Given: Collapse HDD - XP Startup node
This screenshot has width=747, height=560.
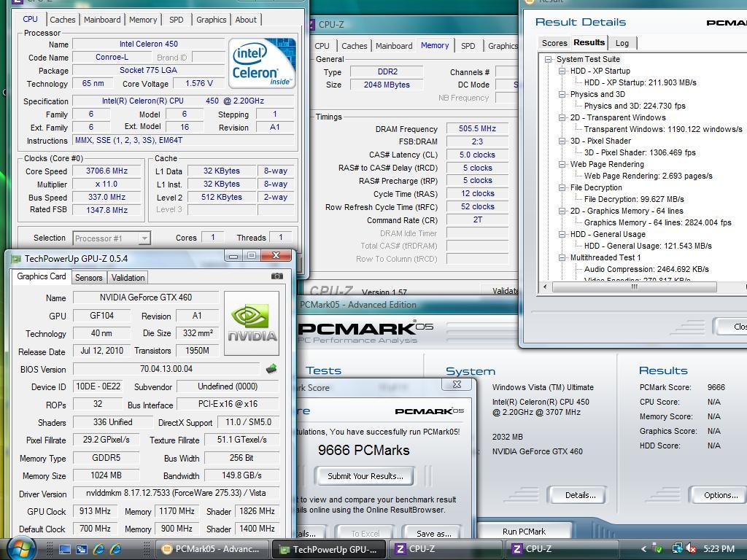Looking at the screenshot, I should (x=562, y=71).
